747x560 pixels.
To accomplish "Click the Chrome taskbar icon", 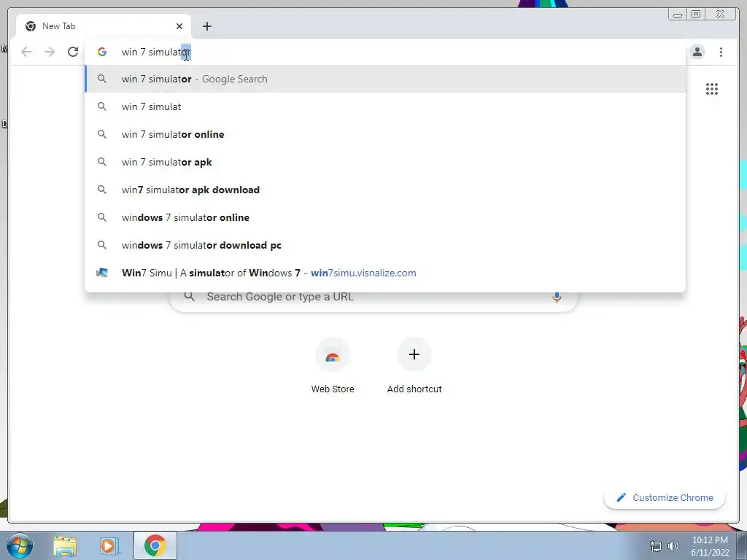I will coord(155,545).
